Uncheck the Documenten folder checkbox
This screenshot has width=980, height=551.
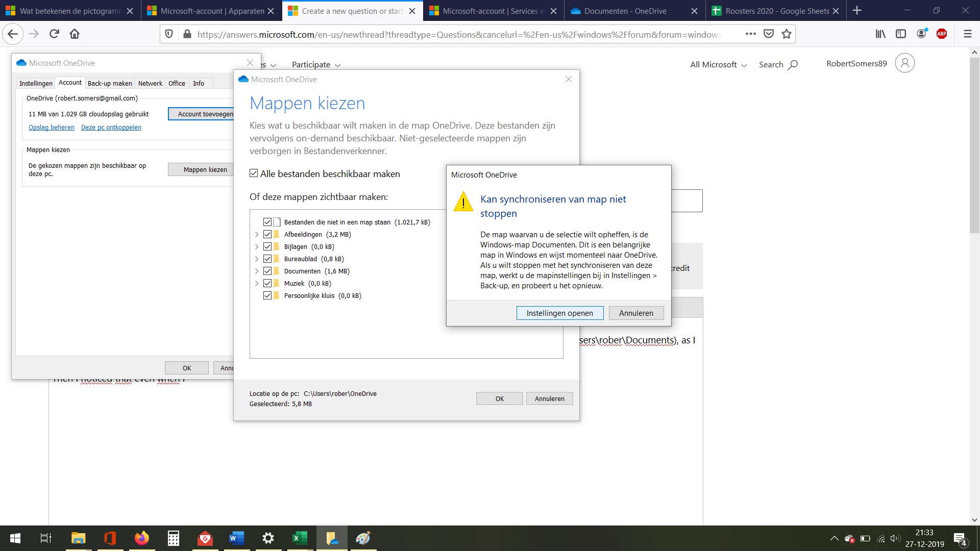click(267, 271)
